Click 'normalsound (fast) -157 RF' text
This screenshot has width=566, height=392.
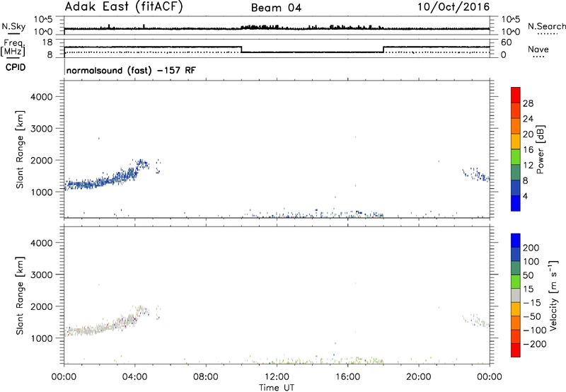click(x=131, y=70)
